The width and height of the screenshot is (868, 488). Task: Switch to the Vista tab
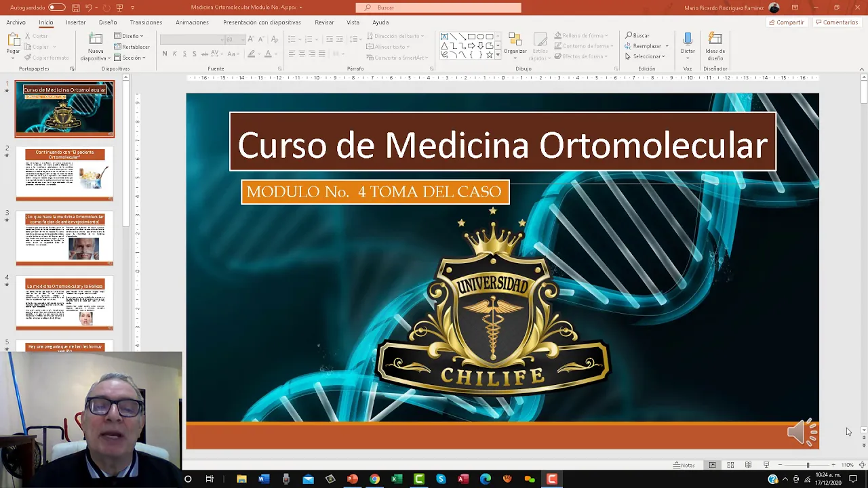(x=353, y=22)
